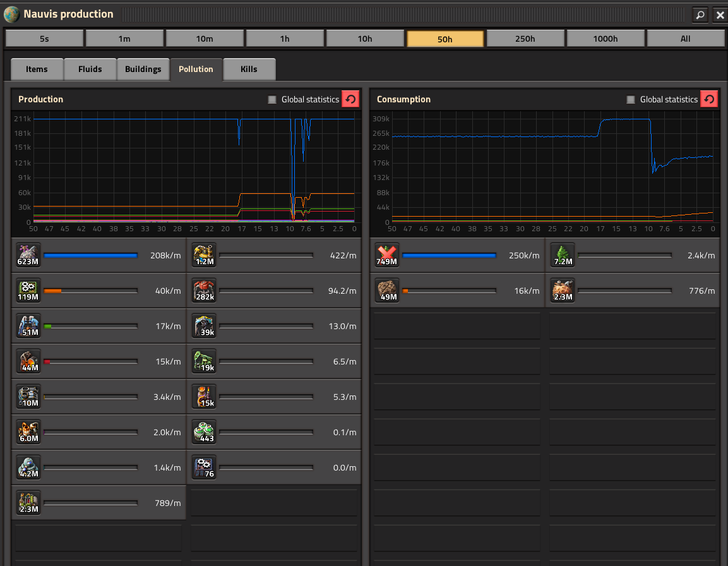Open the Fluids tab
This screenshot has width=728, height=566.
click(x=90, y=69)
